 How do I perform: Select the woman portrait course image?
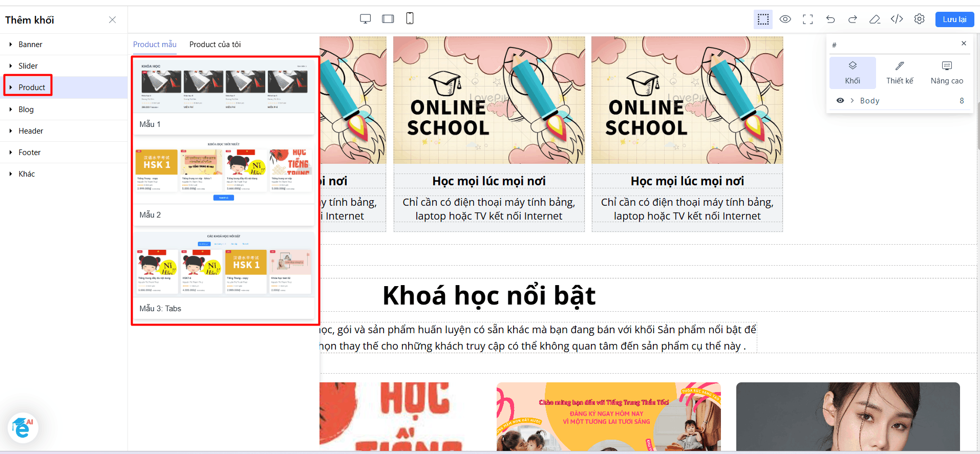(848, 417)
